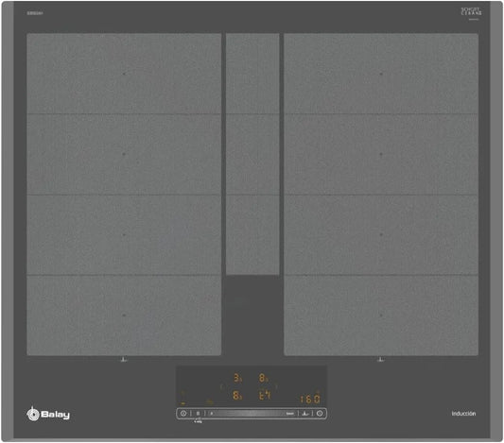Select the zone display showing 3
Image resolution: width=504 pixels, height=443 pixels.
click(238, 378)
